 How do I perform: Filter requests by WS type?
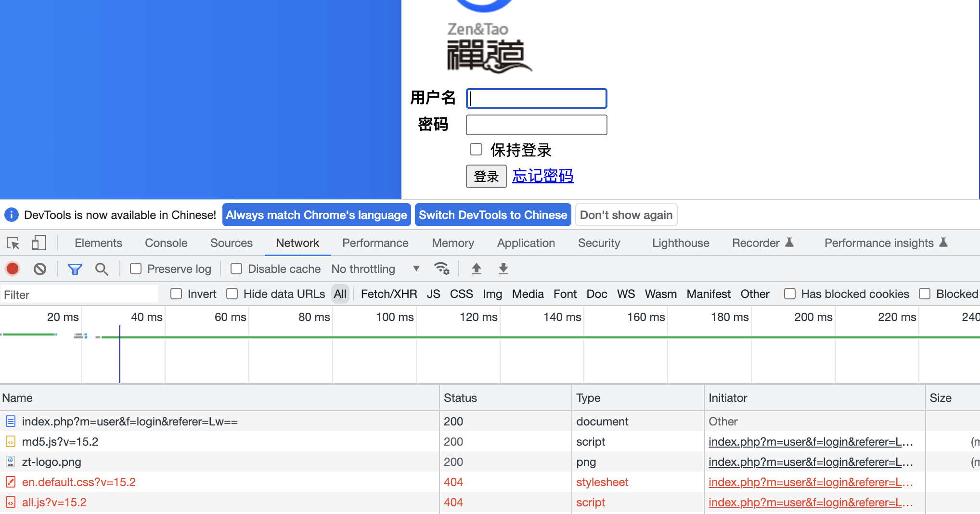tap(626, 294)
